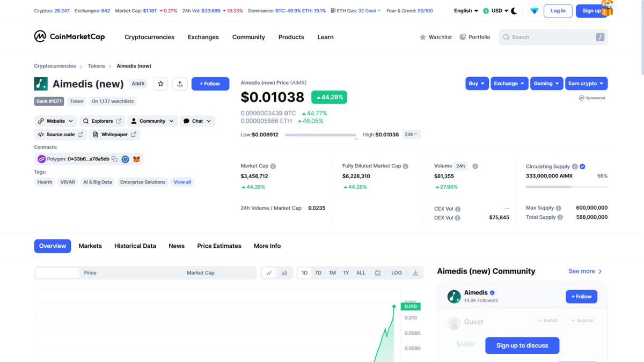
Task: Open the gift box icon
Action: click(607, 8)
